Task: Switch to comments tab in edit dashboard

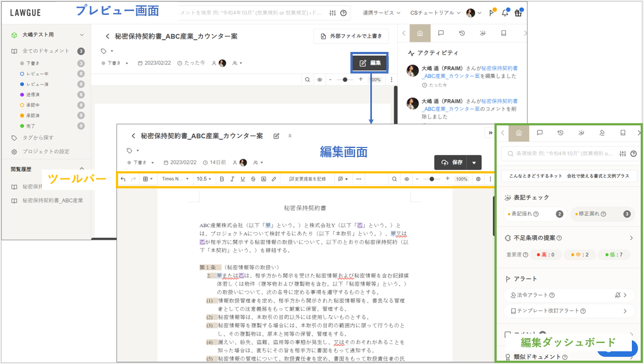Action: point(540,133)
